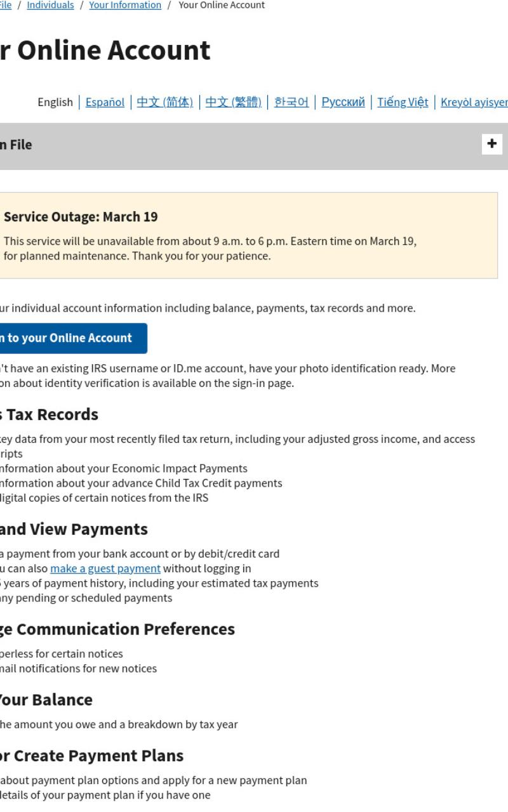Viewport: 508px width, 812px height.
Task: Click the Service Outage: March 19 heading
Action: click(81, 217)
